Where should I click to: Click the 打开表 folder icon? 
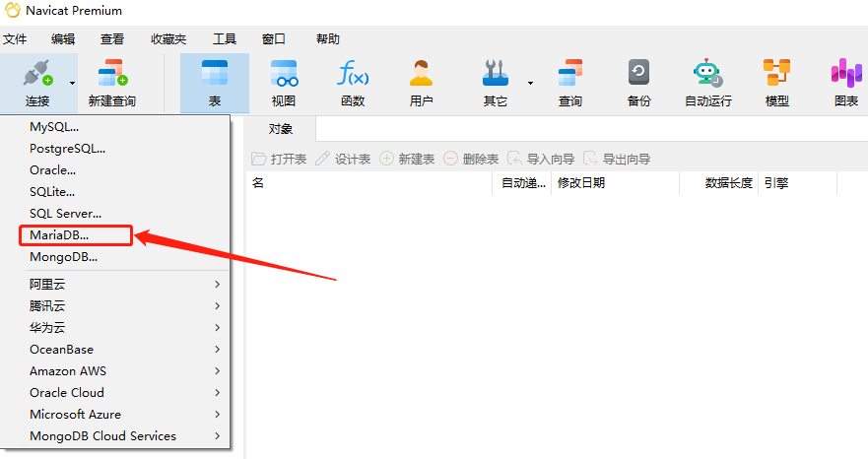(x=258, y=160)
